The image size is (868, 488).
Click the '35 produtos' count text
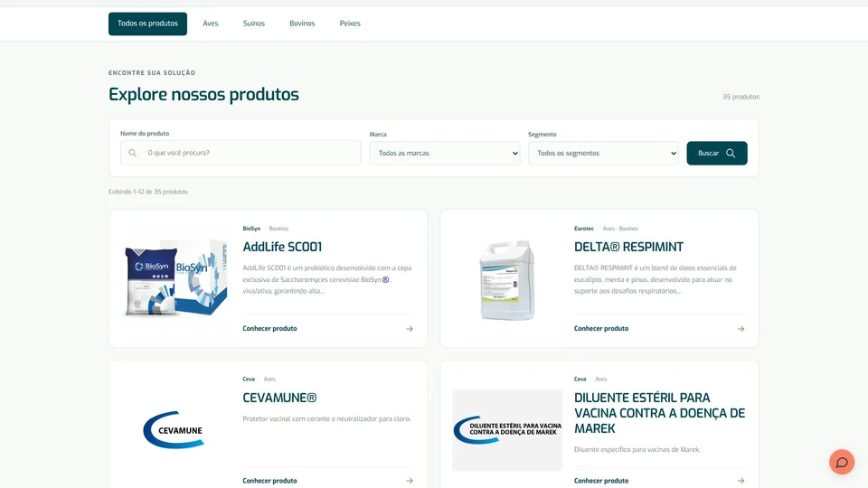pyautogui.click(x=741, y=97)
